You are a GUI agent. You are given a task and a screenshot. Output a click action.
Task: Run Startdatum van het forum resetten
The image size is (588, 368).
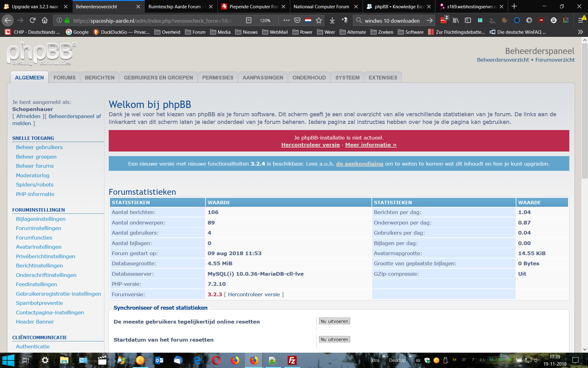pyautogui.click(x=334, y=339)
